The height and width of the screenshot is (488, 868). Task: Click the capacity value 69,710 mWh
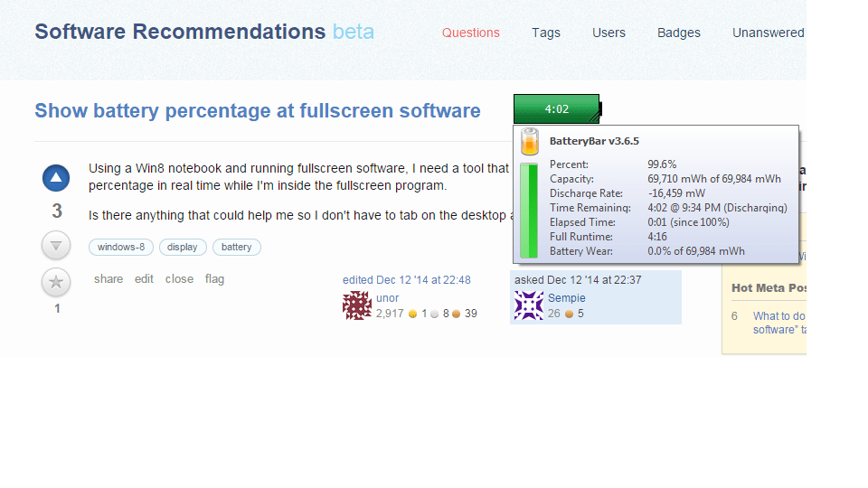pos(714,179)
